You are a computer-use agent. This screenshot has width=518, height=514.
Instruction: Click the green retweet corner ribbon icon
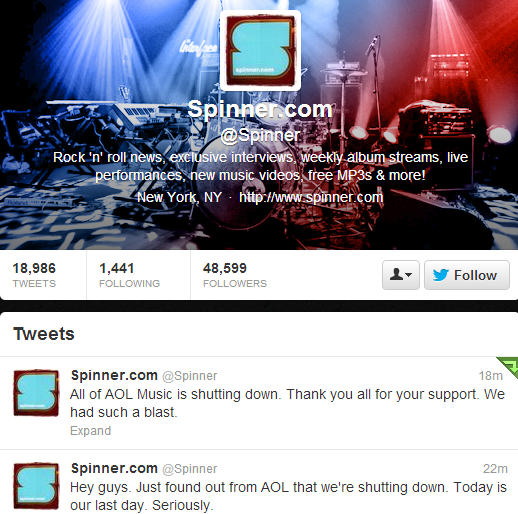pos(508,367)
